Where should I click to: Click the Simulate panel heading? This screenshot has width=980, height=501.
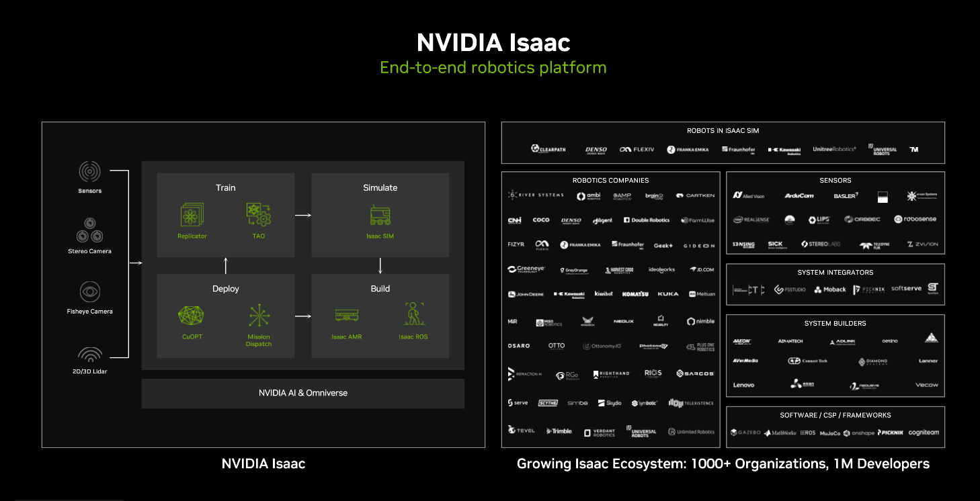[380, 187]
